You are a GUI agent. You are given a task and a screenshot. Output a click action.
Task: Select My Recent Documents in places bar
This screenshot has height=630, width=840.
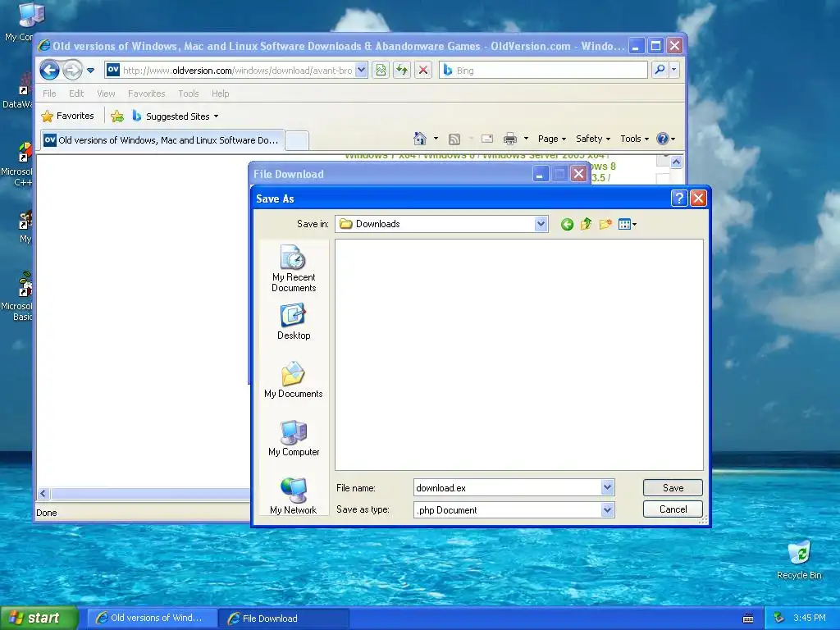pyautogui.click(x=294, y=268)
